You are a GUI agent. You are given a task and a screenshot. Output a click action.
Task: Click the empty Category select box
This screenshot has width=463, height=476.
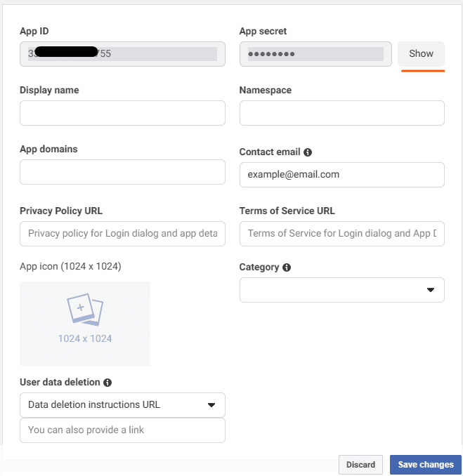[x=341, y=290]
